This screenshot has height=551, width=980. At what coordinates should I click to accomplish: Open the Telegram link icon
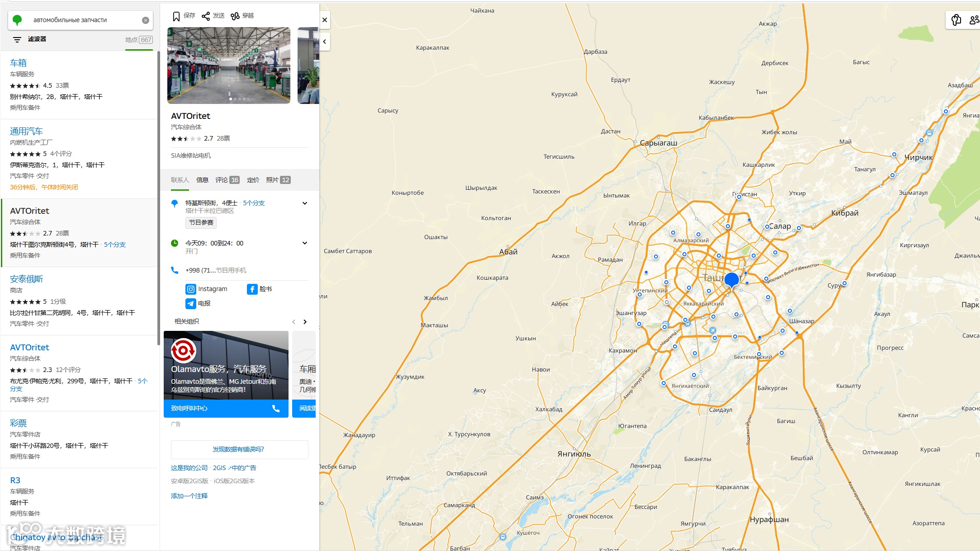tap(191, 304)
